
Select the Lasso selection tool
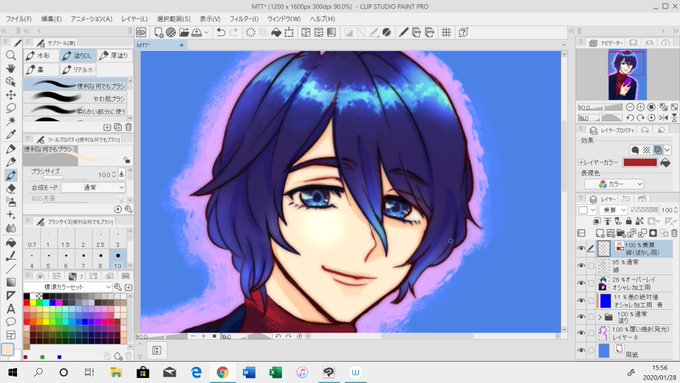(11, 108)
